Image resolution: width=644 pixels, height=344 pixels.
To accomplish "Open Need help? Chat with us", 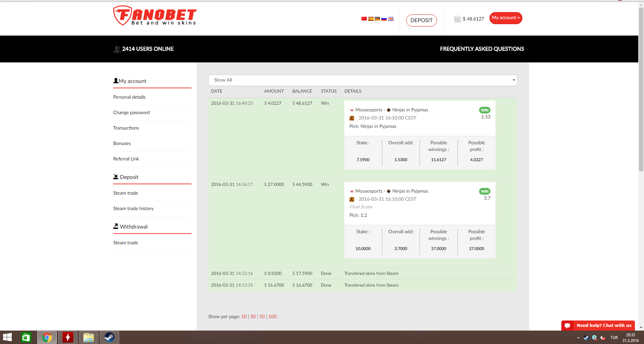I will 598,326.
